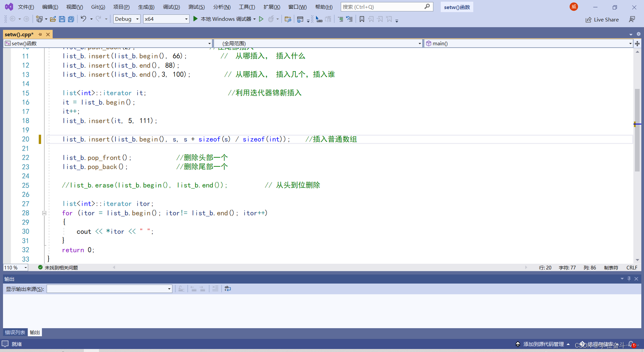The width and height of the screenshot is (644, 352).
Task: Open the 编辑(E) menu
Action: [x=50, y=7]
